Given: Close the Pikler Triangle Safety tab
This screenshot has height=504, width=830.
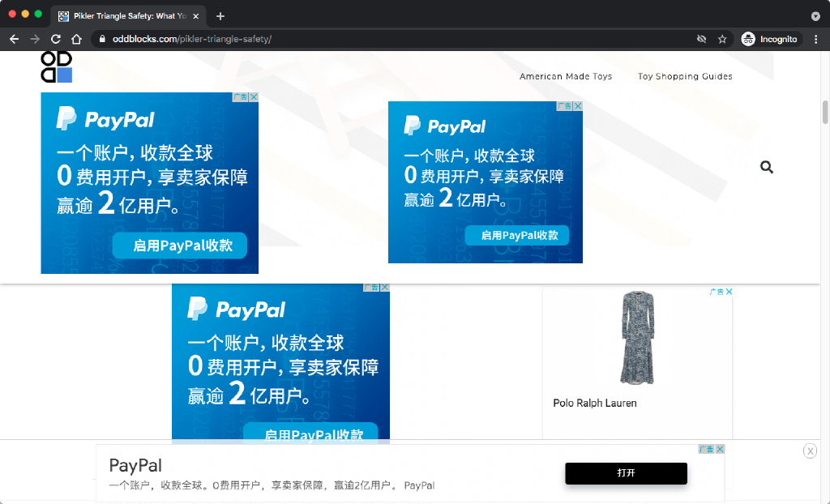Looking at the screenshot, I should pyautogui.click(x=196, y=16).
